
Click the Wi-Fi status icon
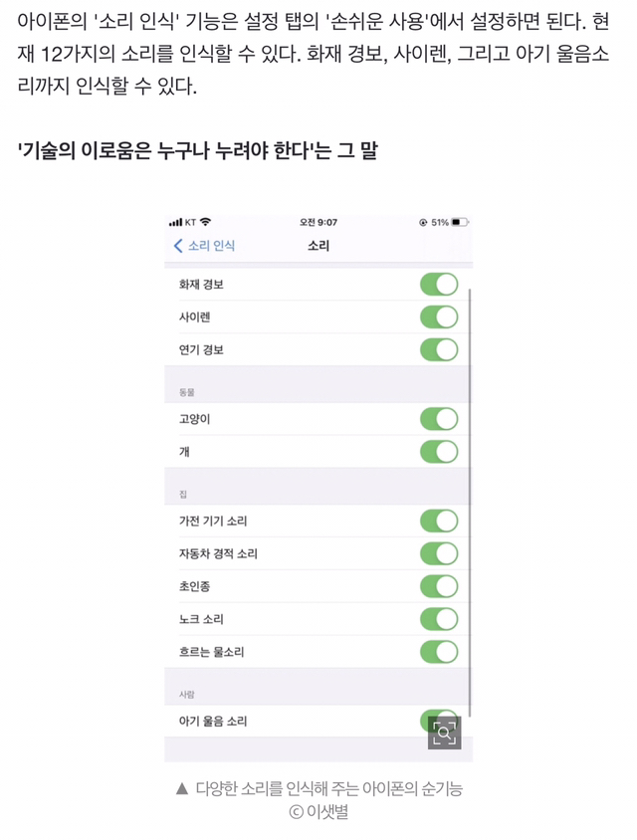204,221
